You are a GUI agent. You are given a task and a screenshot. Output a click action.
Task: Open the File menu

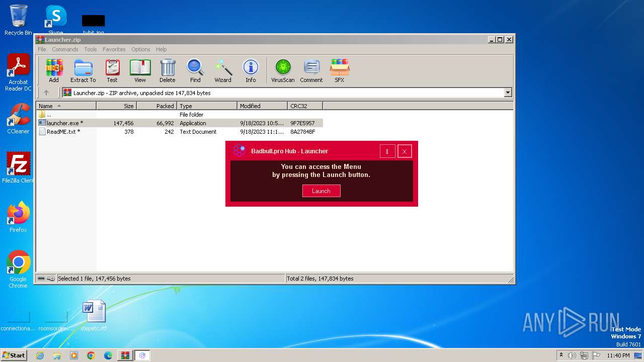tap(42, 49)
